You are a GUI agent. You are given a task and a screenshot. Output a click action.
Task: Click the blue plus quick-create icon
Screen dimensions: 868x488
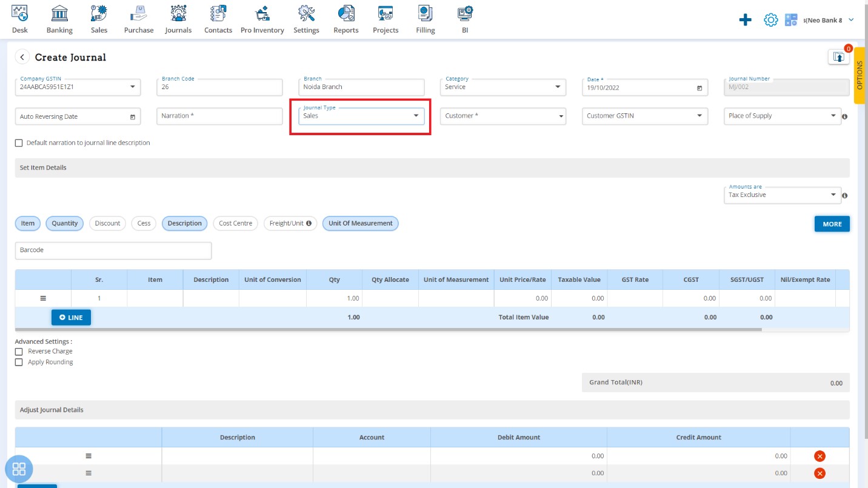746,20
